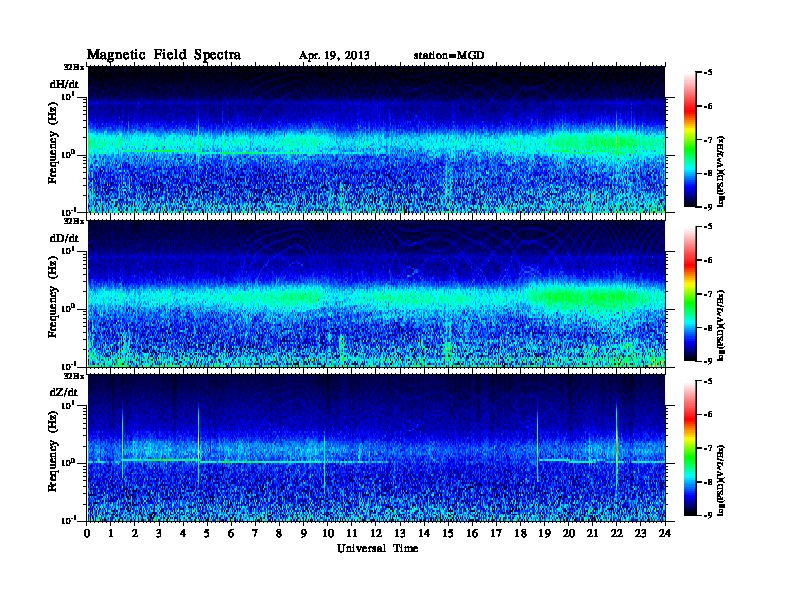
Task: Click hour "24" on the time axis
Action: point(665,534)
